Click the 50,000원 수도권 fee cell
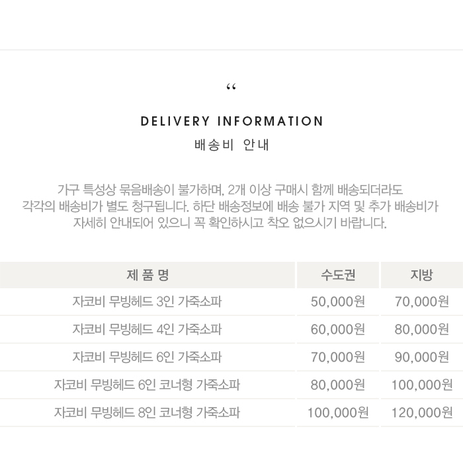Screen dimensions: 463x476 click(338, 302)
